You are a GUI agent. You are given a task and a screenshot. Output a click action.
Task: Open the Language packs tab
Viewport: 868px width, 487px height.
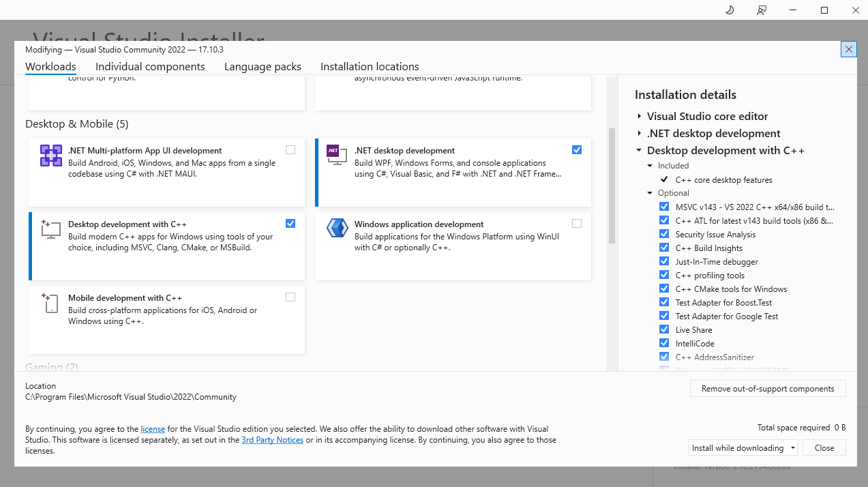point(263,67)
